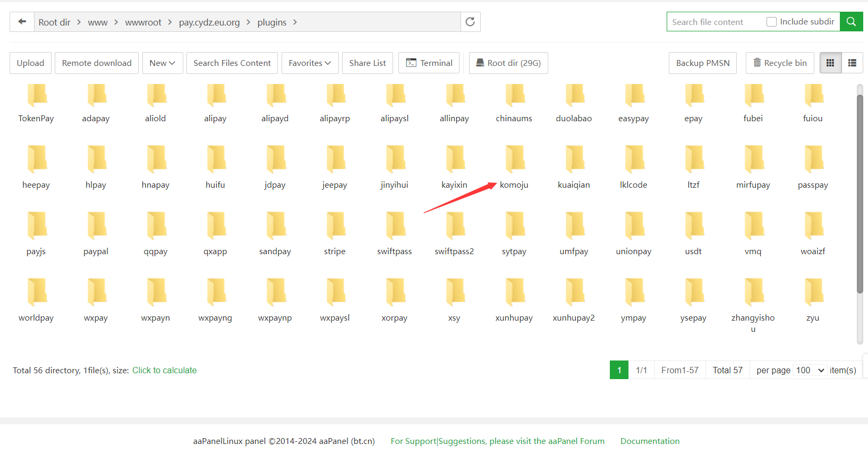Click the file list vertical scrollbar
Screen dimensions: 868x453
[x=860, y=194]
